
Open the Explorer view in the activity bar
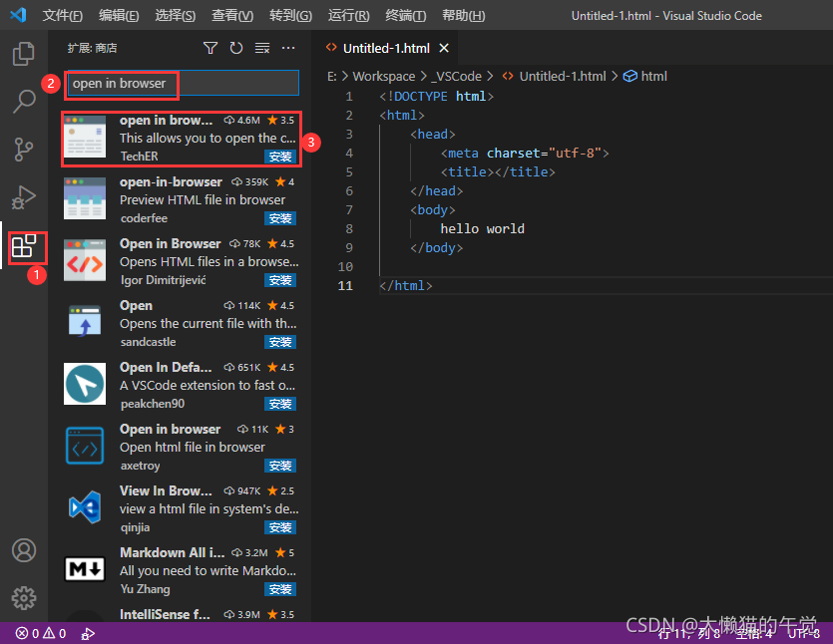[23, 53]
